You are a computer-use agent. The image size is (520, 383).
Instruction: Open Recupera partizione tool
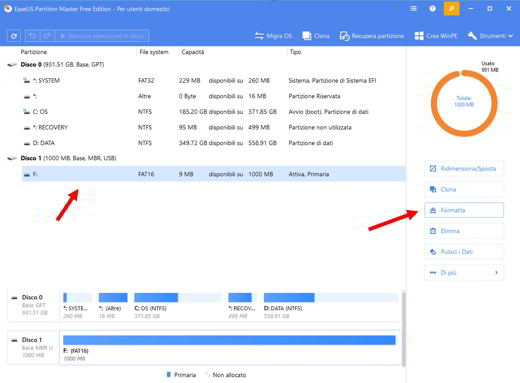(x=372, y=36)
